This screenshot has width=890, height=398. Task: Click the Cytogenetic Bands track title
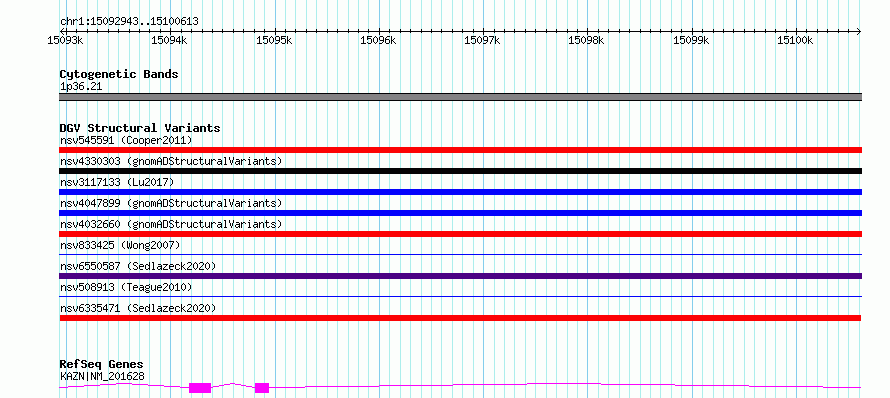119,74
